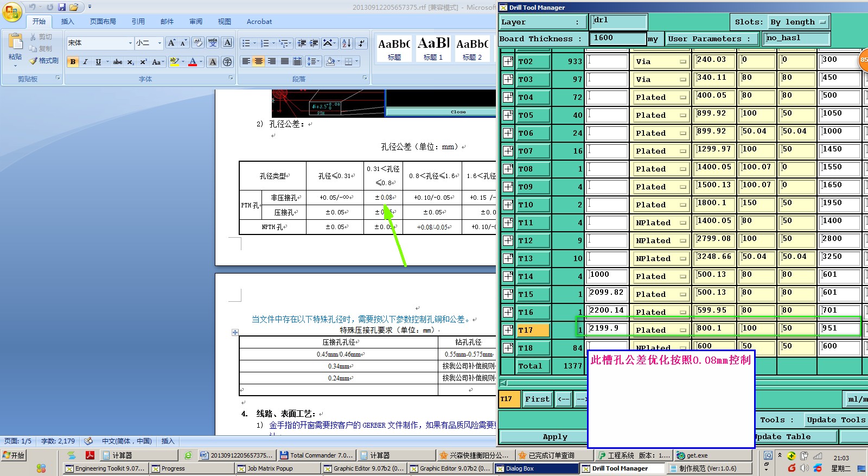
Task: Open the 视图 ribbon tab
Action: pos(225,22)
